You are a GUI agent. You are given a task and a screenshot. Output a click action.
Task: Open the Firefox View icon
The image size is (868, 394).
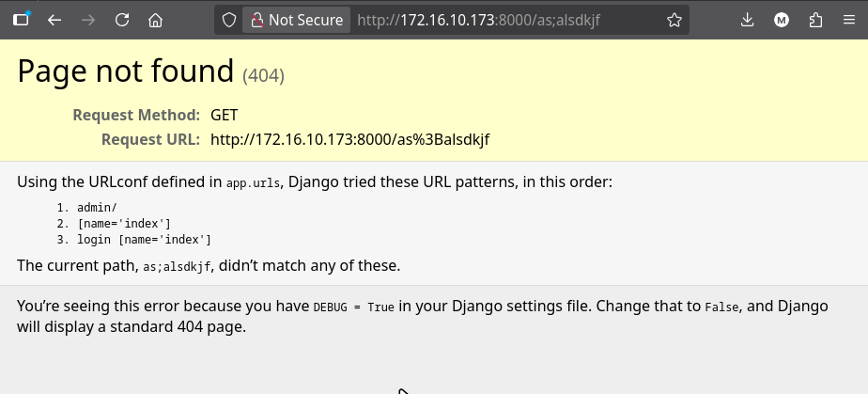pyautogui.click(x=21, y=20)
